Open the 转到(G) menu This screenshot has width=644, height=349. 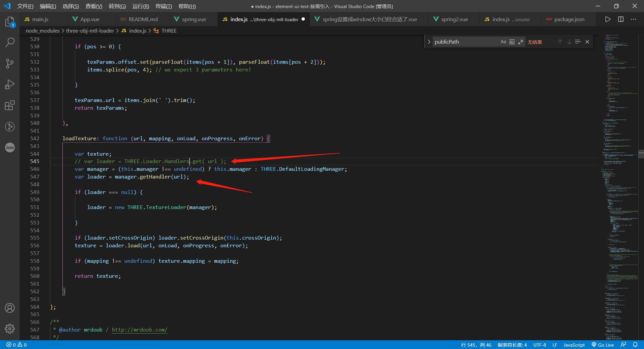[117, 6]
